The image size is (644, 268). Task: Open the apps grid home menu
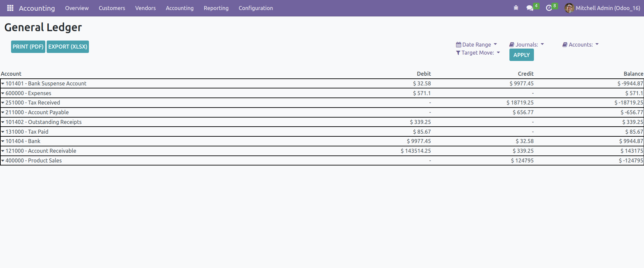pos(10,8)
